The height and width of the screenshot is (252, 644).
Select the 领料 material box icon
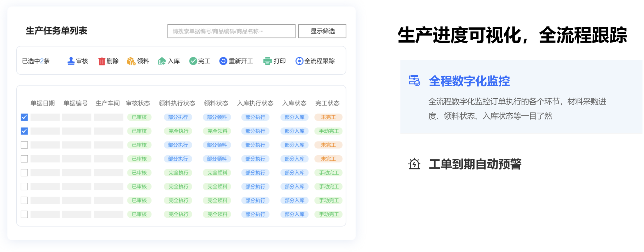131,61
